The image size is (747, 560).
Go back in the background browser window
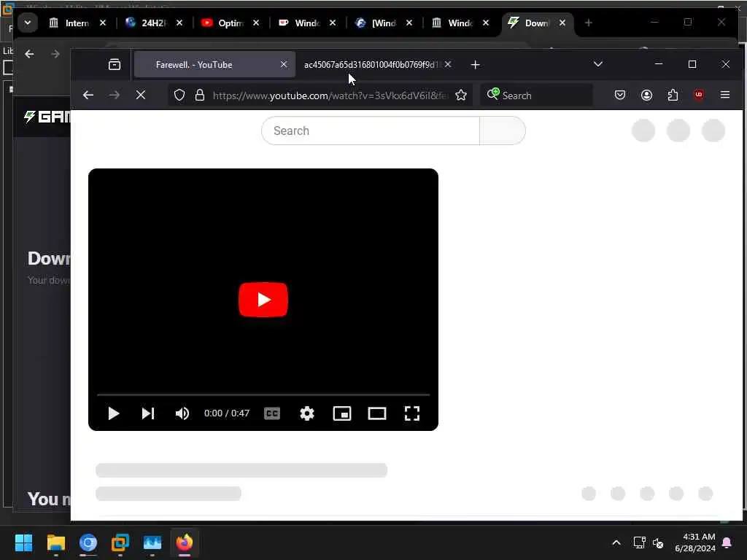(x=29, y=54)
